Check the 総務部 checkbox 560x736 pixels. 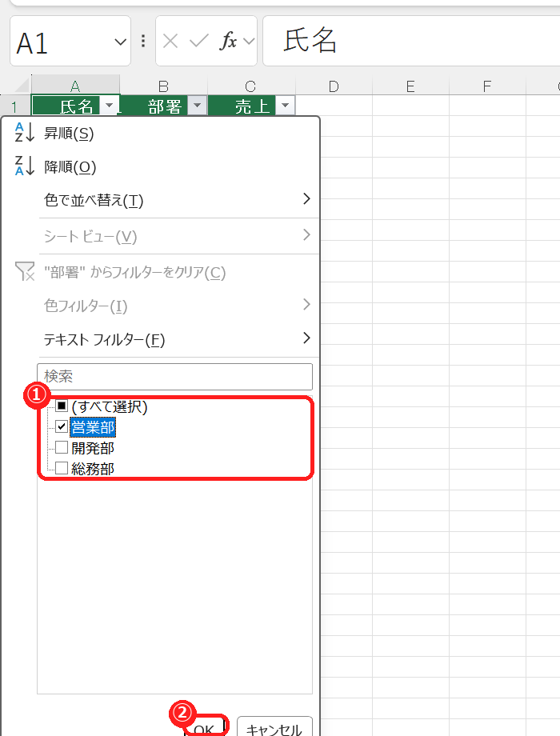click(x=62, y=468)
